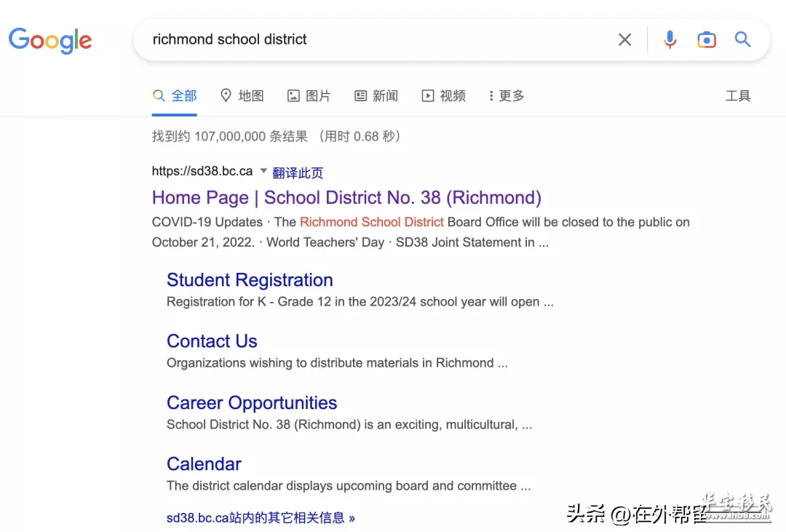Clear the search box with the X
786x532 pixels.
[x=624, y=40]
